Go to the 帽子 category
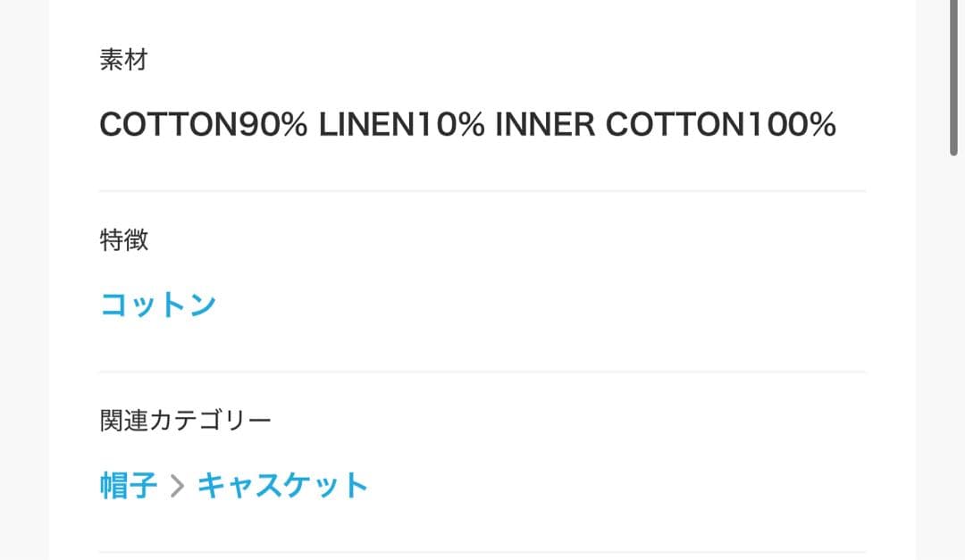965x560 pixels. pos(128,486)
